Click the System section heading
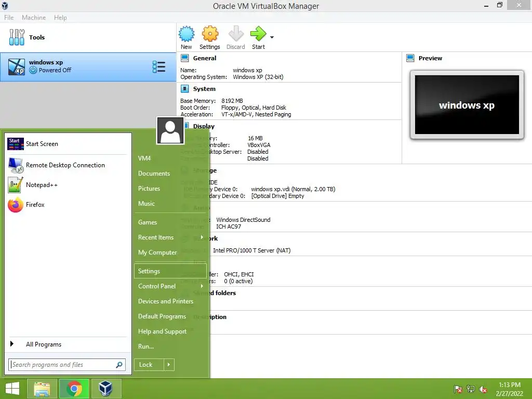Image resolution: width=532 pixels, height=399 pixels. point(204,89)
